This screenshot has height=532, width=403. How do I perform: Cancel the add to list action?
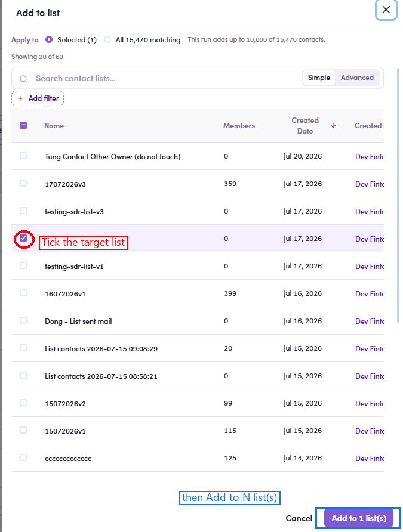tap(299, 518)
